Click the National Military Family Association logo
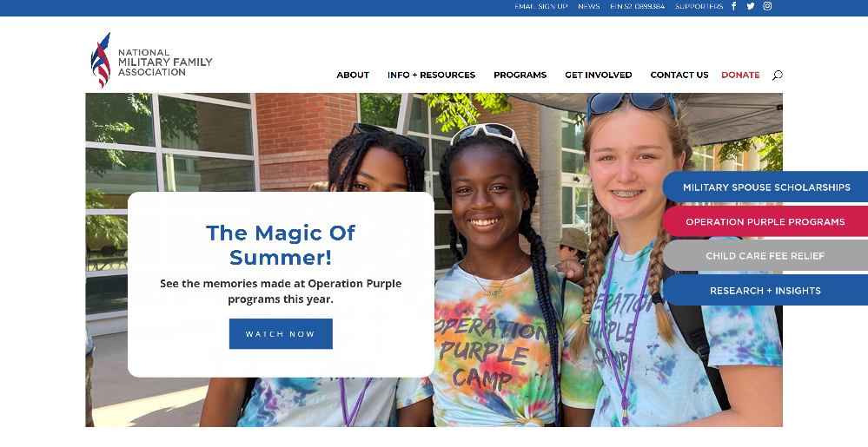This screenshot has height=447, width=868. 152,60
